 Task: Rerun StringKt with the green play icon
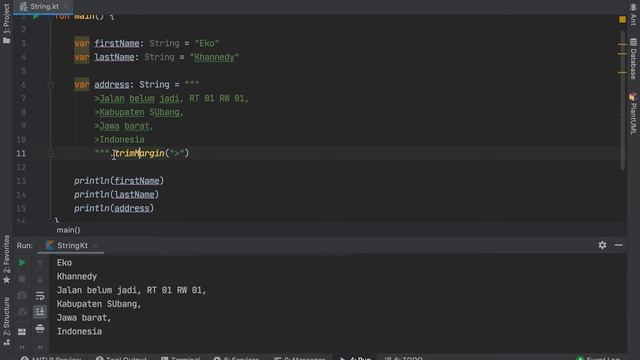coord(22,263)
